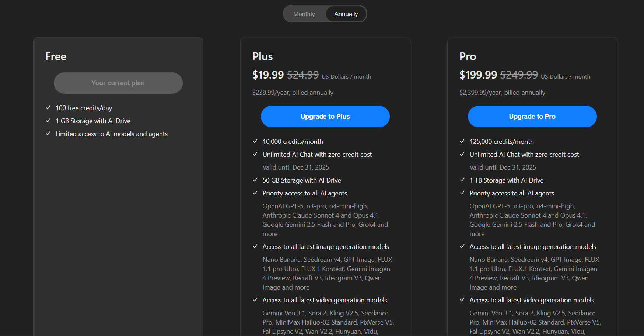Click the Plus plan heading
This screenshot has height=336, width=644.
tap(262, 56)
